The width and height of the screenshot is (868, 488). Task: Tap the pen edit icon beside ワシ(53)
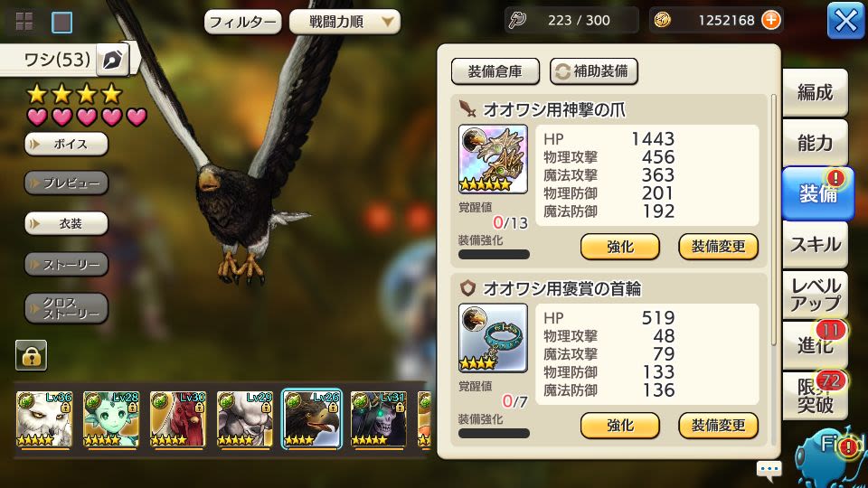coord(113,60)
